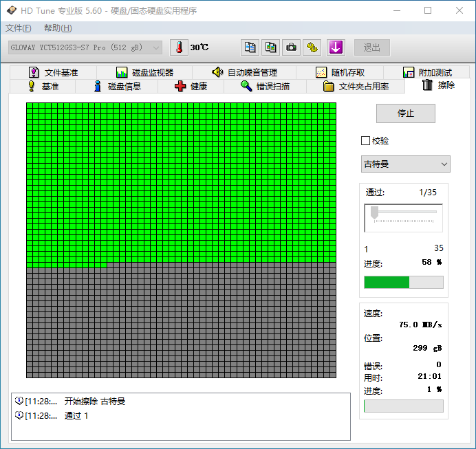Click the 75.0 MB/s speed value

pyautogui.click(x=420, y=325)
